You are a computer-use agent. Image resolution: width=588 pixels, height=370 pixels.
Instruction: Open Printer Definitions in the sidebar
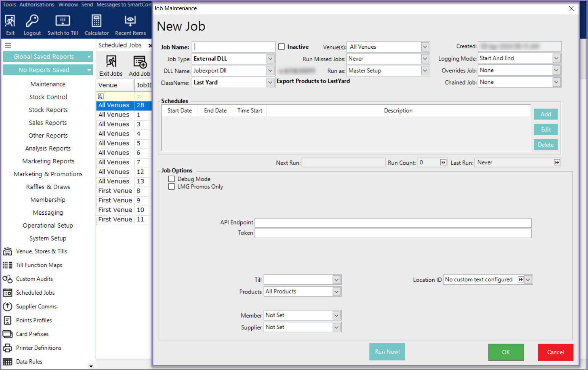[x=38, y=348]
